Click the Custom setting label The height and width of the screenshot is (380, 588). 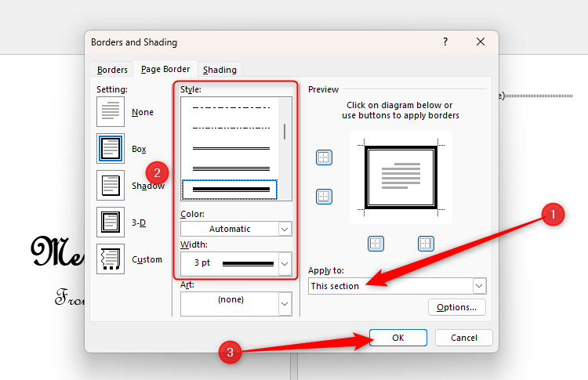click(x=147, y=259)
